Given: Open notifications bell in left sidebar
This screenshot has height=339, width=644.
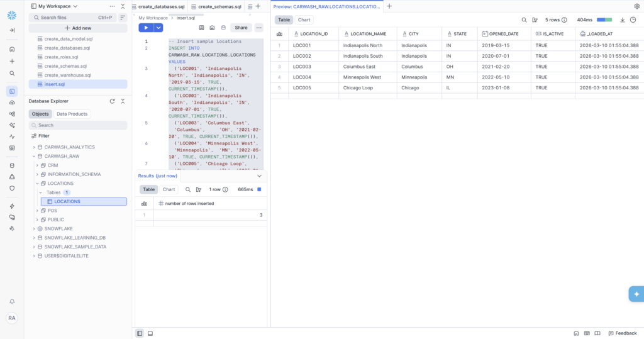Looking at the screenshot, I should coord(12,302).
